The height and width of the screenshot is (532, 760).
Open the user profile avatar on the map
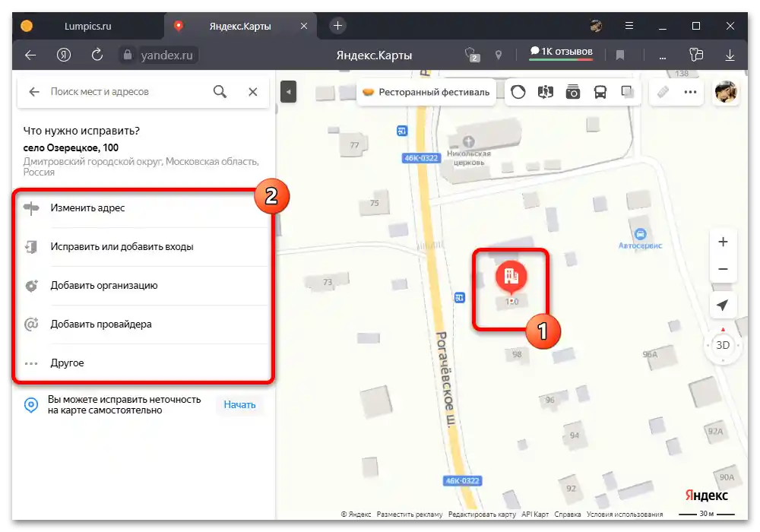point(726,91)
